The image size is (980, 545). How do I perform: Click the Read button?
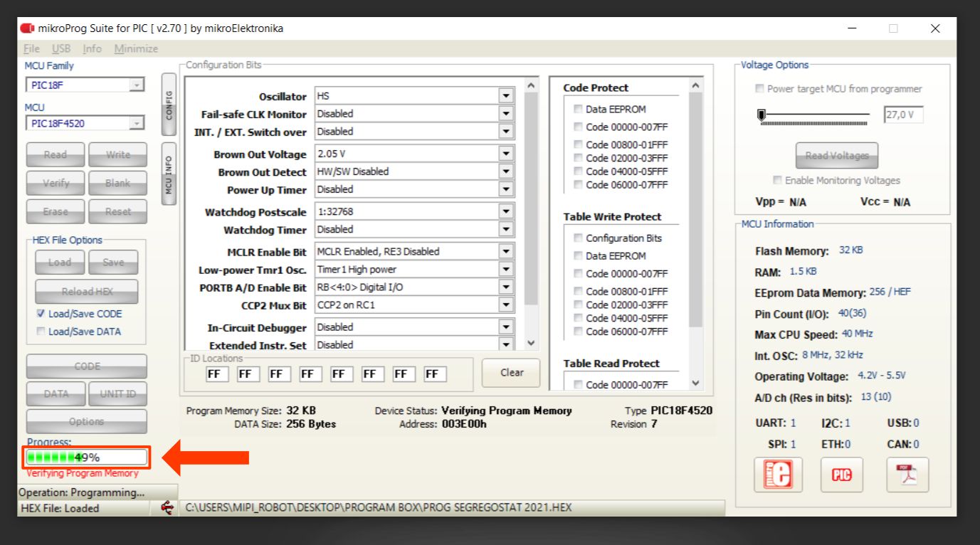pos(56,155)
